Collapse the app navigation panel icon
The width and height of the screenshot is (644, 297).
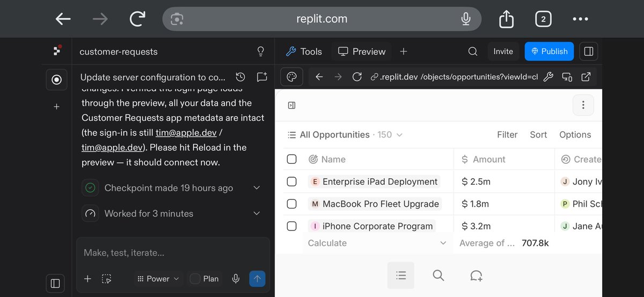coord(292,105)
